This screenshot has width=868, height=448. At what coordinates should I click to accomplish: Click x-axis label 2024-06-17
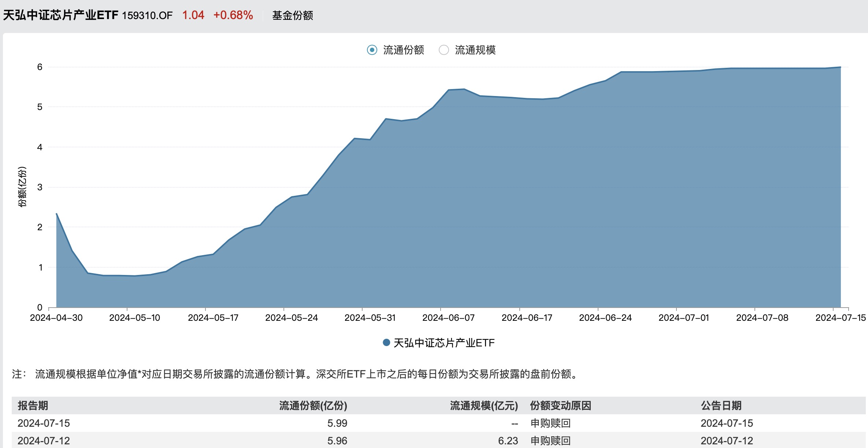pyautogui.click(x=527, y=318)
